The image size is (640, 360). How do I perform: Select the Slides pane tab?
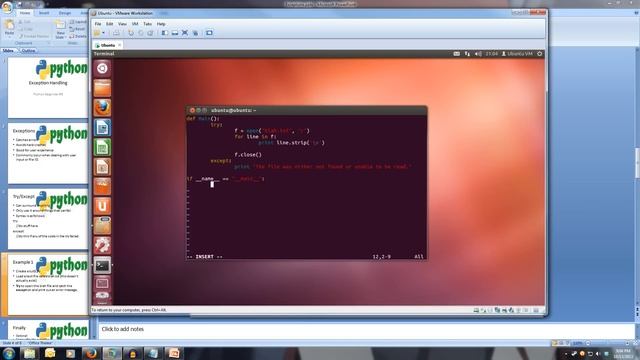(x=8, y=51)
